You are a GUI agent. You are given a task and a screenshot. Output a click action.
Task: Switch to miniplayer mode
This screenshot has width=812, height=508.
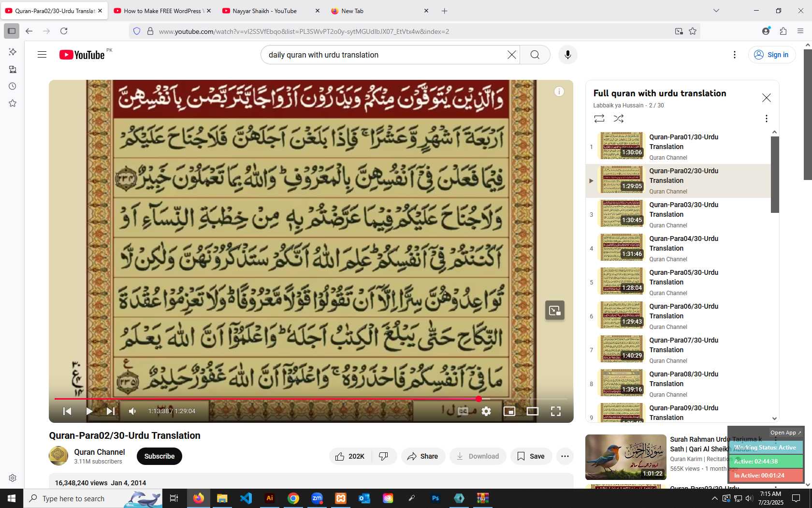pos(509,411)
